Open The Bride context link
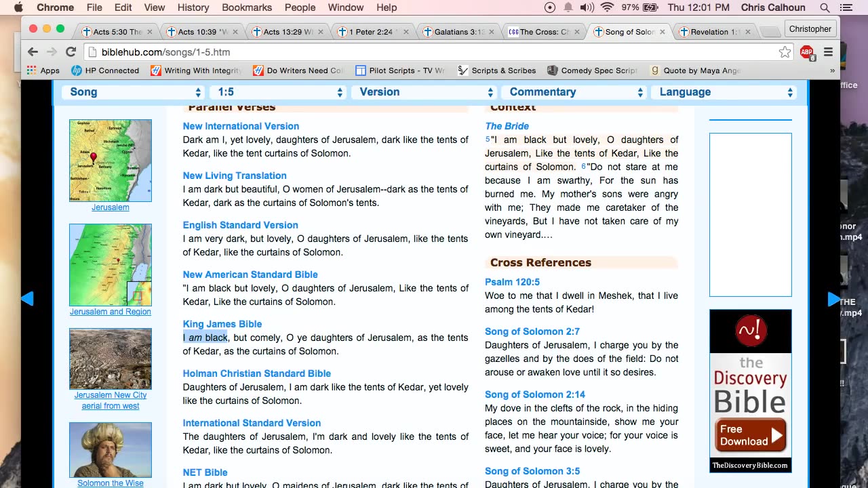 point(507,126)
